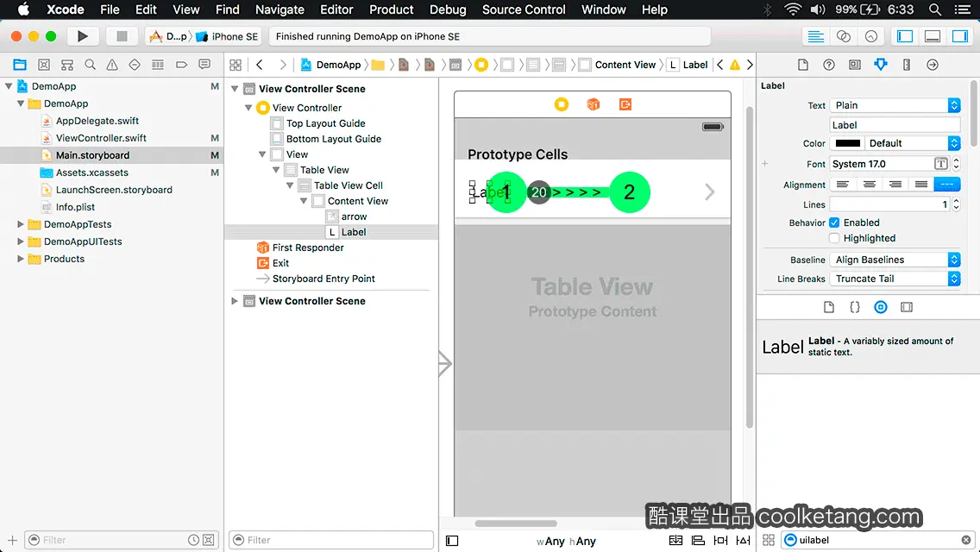Open Resolve Auto Layout Issues
Image resolution: width=980 pixels, height=552 pixels.
coord(743,540)
